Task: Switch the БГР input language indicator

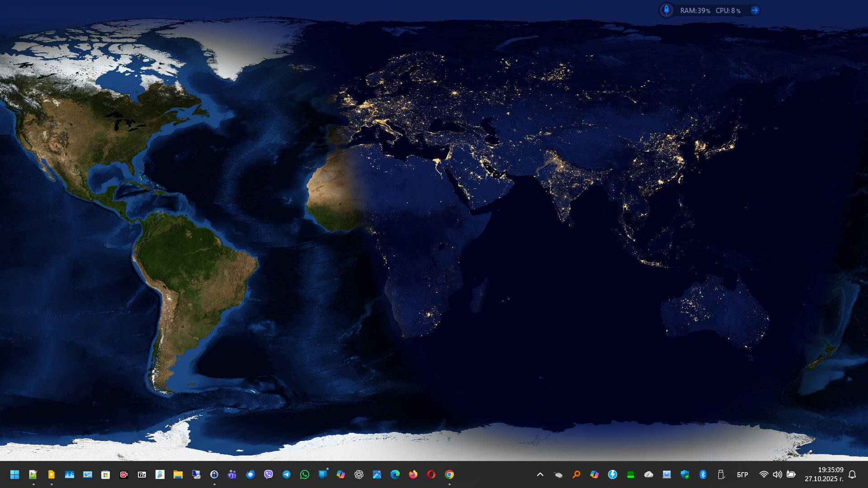Action: (x=742, y=474)
